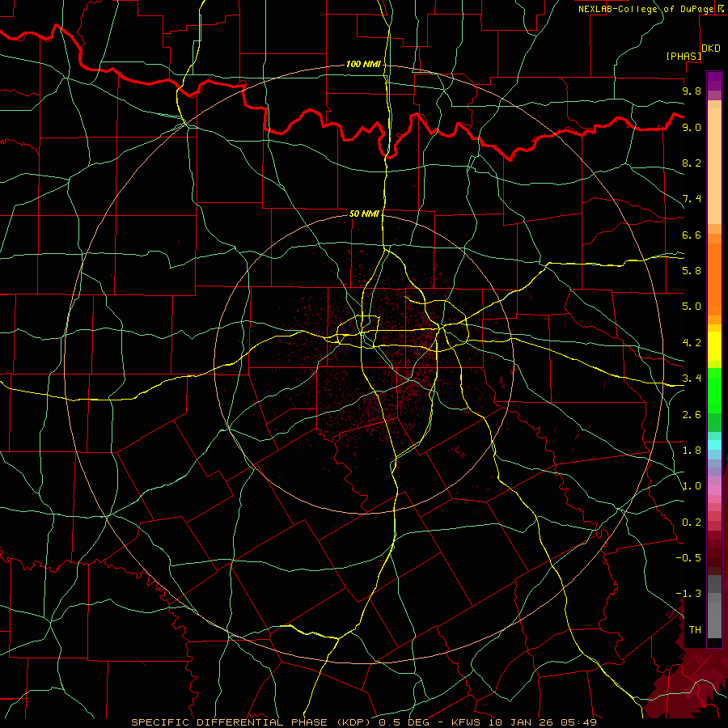
Task: Click the 0.5 DEG elevation text in the caption
Action: coord(406,722)
